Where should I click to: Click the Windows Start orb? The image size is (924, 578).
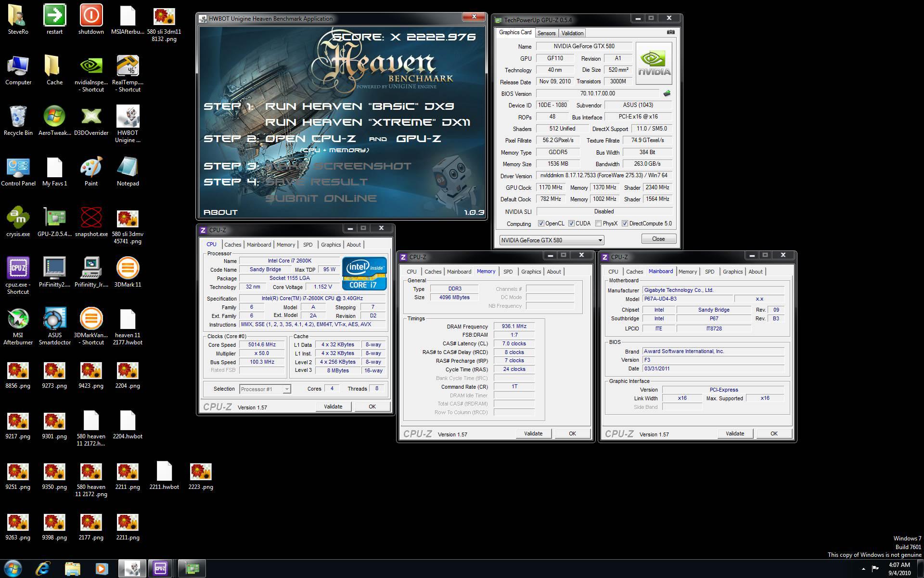(13, 568)
